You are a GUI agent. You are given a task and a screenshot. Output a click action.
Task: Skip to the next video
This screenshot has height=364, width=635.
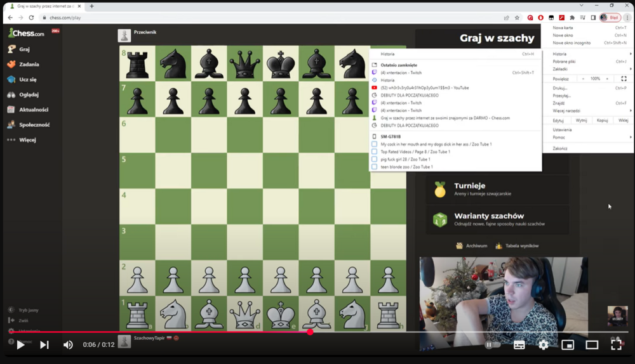pos(44,344)
